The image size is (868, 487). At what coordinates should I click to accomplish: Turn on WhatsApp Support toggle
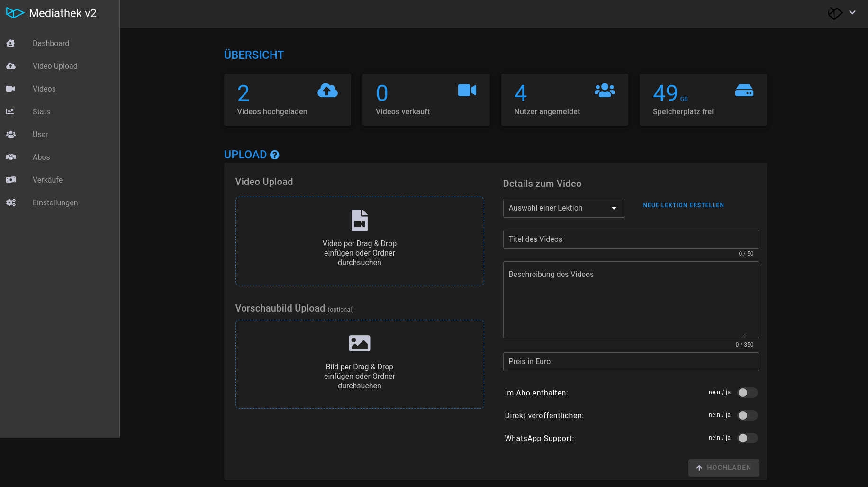click(748, 438)
